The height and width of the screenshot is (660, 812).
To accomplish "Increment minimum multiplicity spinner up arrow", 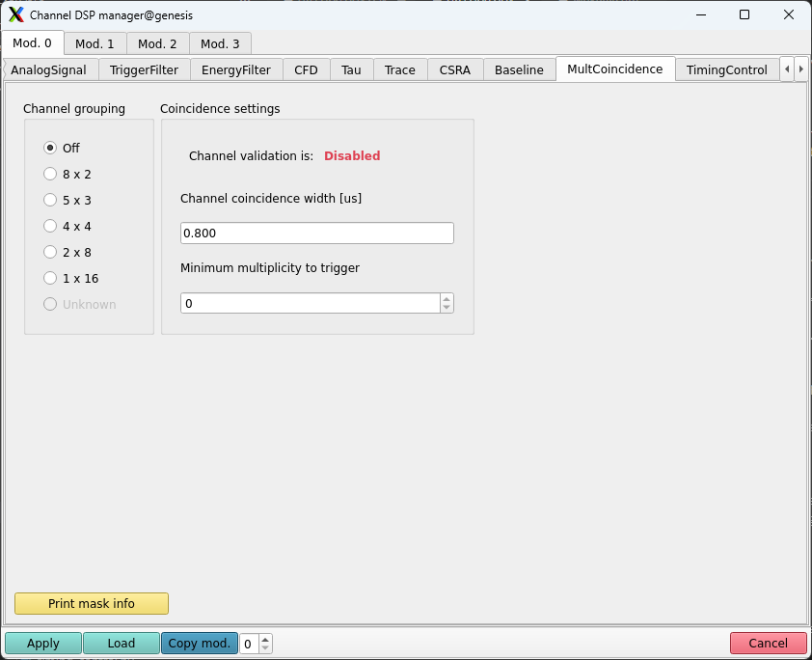I will [x=447, y=298].
